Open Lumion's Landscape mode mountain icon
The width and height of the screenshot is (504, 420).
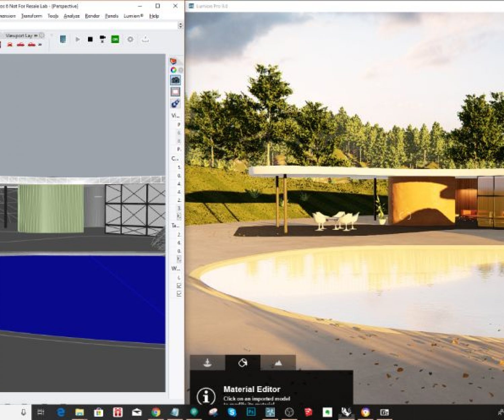click(x=279, y=363)
